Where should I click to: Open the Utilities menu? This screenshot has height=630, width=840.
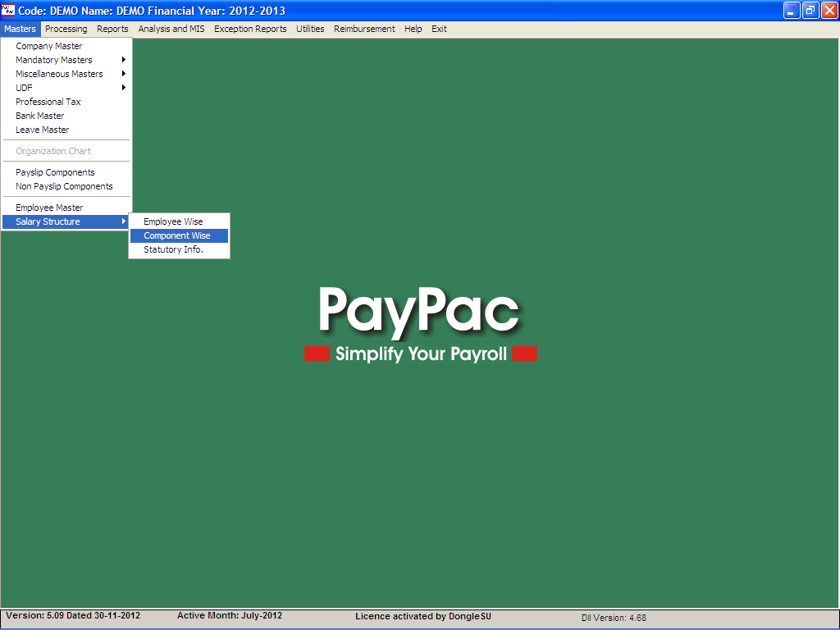310,29
